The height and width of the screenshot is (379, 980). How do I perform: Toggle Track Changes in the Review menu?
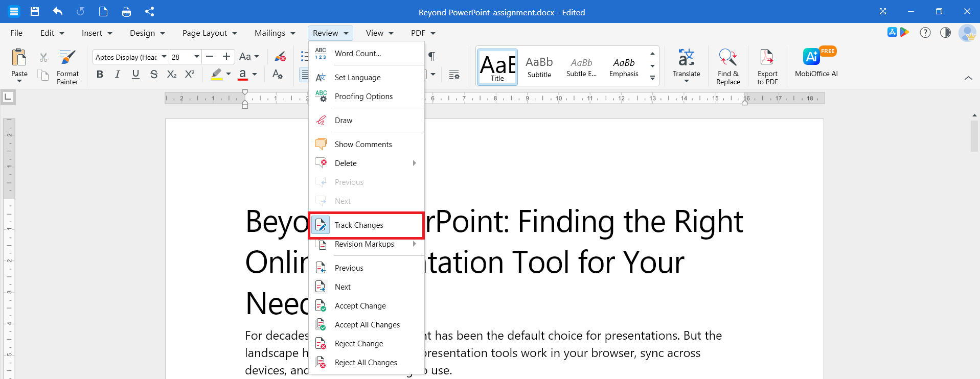(x=367, y=225)
